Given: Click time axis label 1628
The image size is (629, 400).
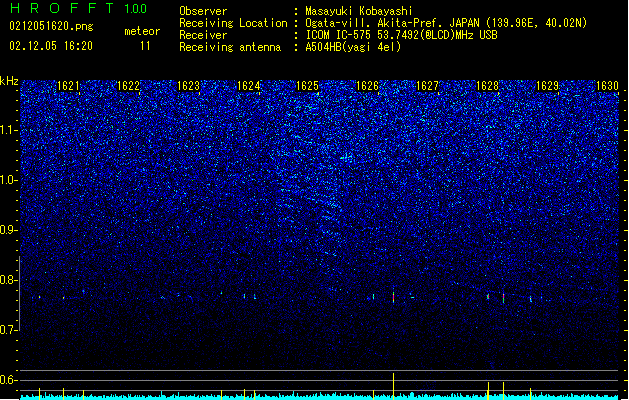Looking at the screenshot, I should tap(487, 86).
